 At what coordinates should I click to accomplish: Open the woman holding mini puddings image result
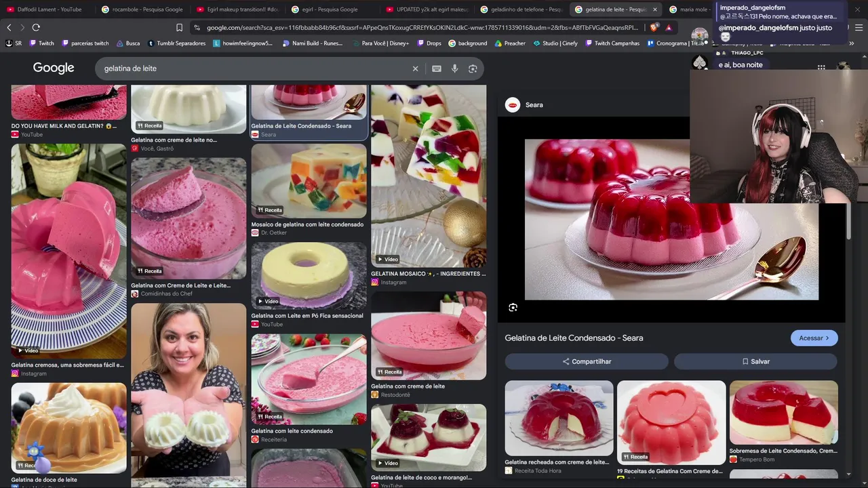[x=189, y=390]
